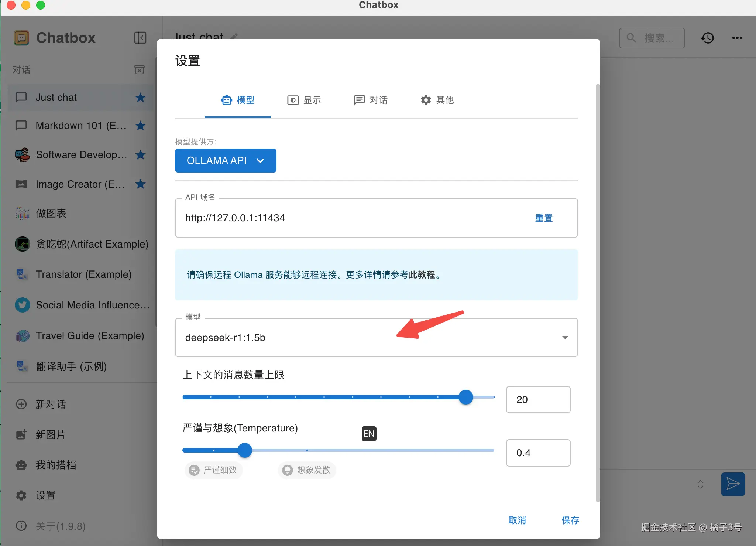The image size is (756, 546).
Task: Click the Image Creator picture icon
Action: (21, 184)
